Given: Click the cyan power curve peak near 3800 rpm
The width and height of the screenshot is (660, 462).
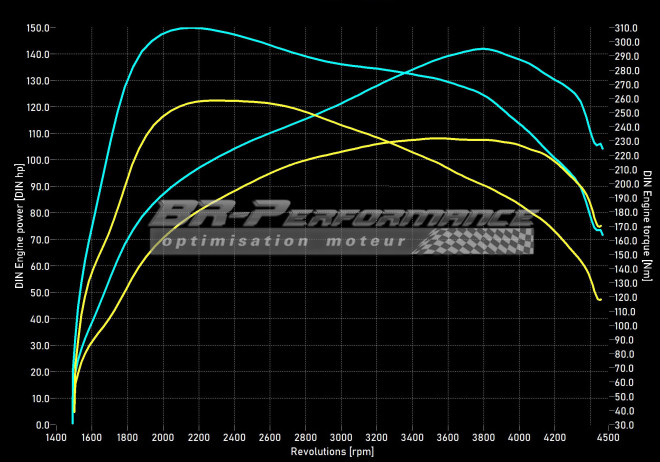Looking at the screenshot, I should click(482, 48).
